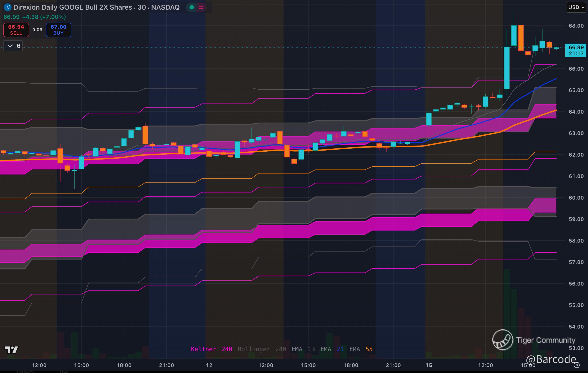The height and width of the screenshot is (373, 588).
Task: Expand the collapsed 6 indicators legend
Action: point(13,46)
